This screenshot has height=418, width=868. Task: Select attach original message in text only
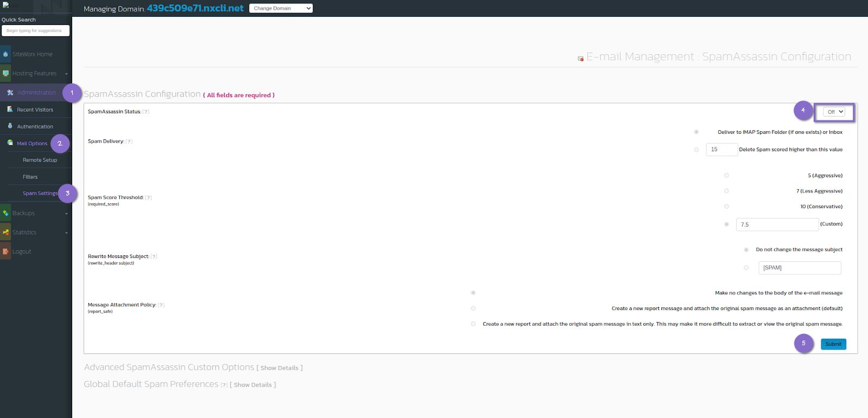coord(473,324)
